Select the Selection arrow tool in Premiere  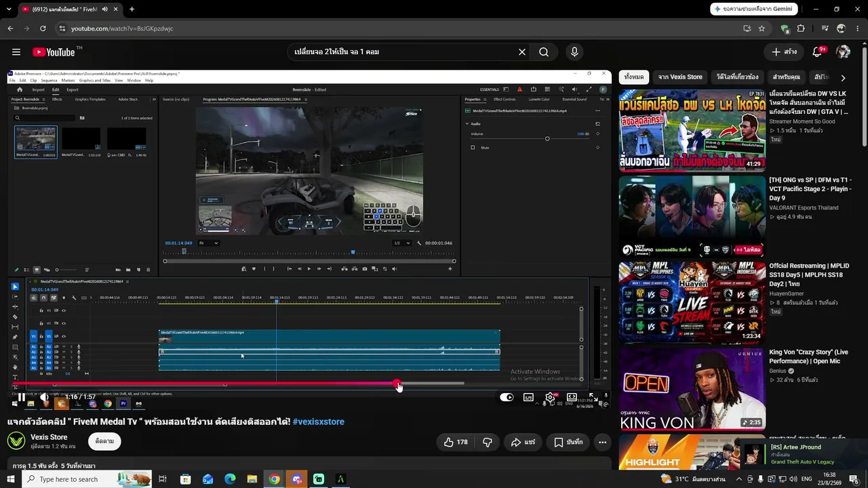(15, 287)
